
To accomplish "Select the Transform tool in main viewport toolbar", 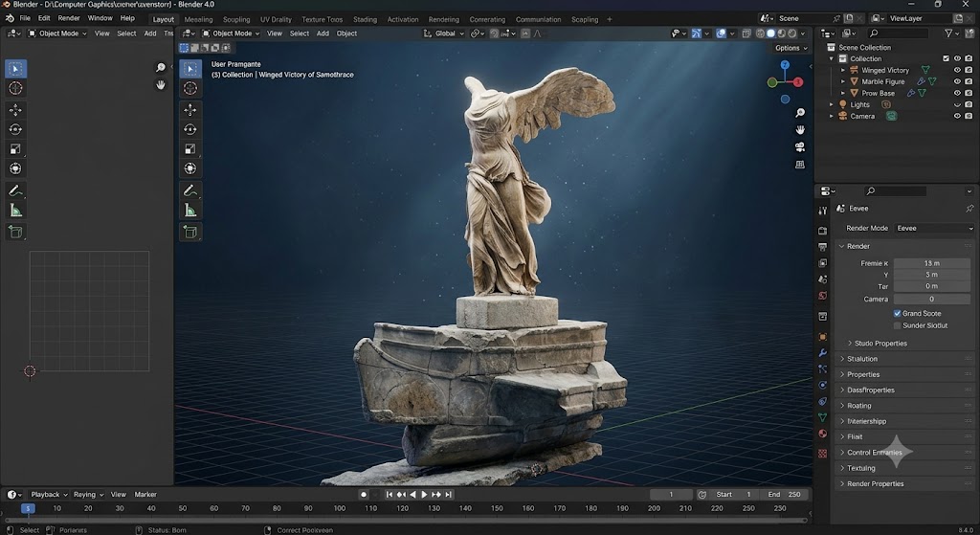I will (190, 168).
